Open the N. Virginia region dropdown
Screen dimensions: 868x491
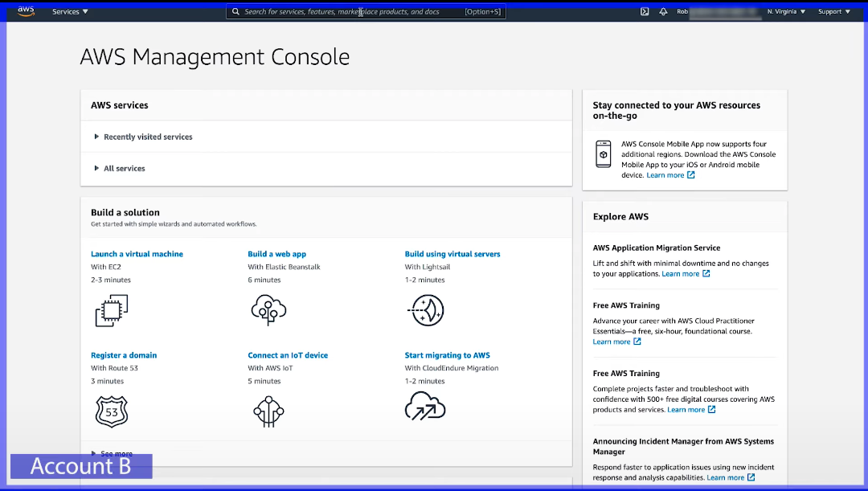786,12
